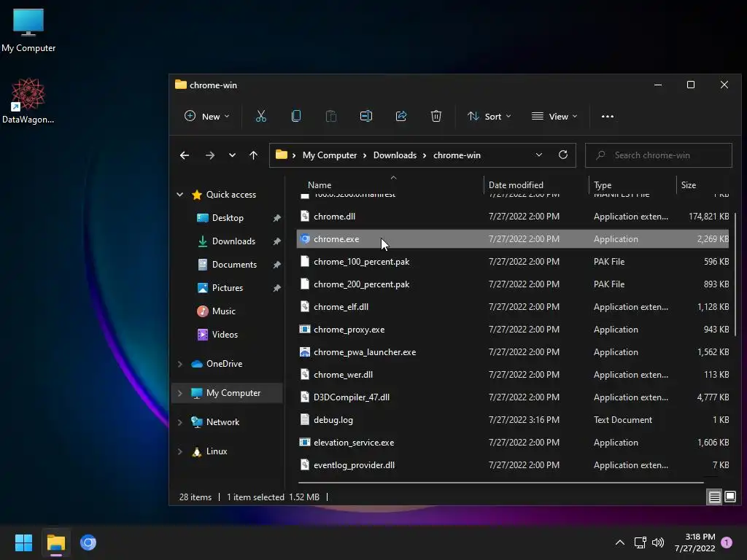Open the New item dropdown
Image resolution: width=747 pixels, height=560 pixels.
tap(207, 116)
